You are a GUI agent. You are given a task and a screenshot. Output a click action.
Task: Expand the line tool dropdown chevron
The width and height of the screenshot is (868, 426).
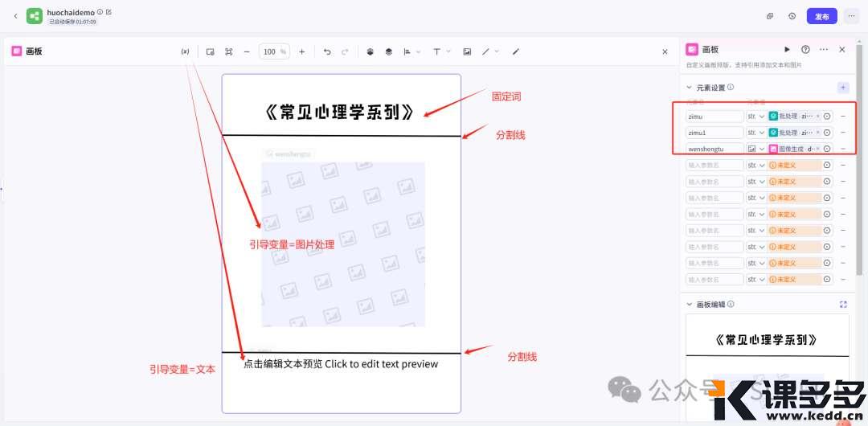[x=497, y=51]
